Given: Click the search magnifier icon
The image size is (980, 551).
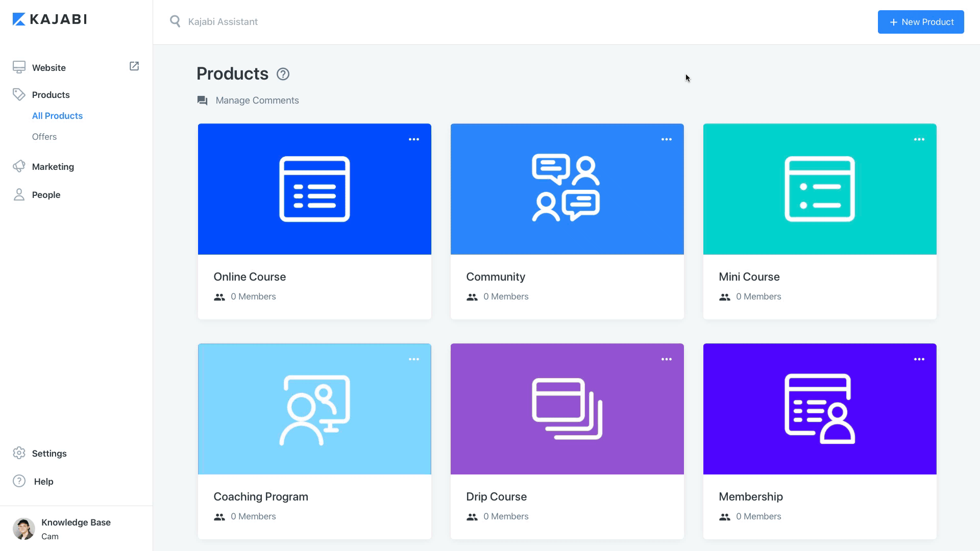Looking at the screenshot, I should [175, 21].
